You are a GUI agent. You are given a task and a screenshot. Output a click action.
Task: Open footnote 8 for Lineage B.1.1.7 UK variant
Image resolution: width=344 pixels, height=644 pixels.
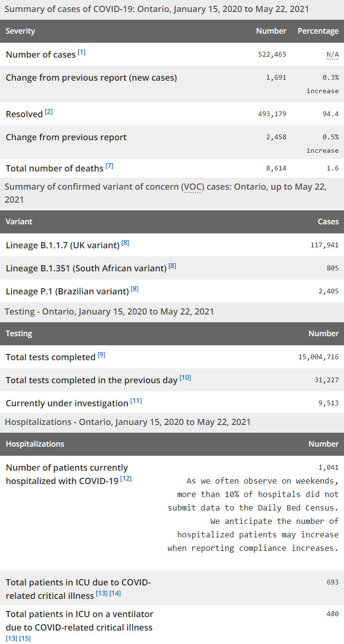point(125,243)
